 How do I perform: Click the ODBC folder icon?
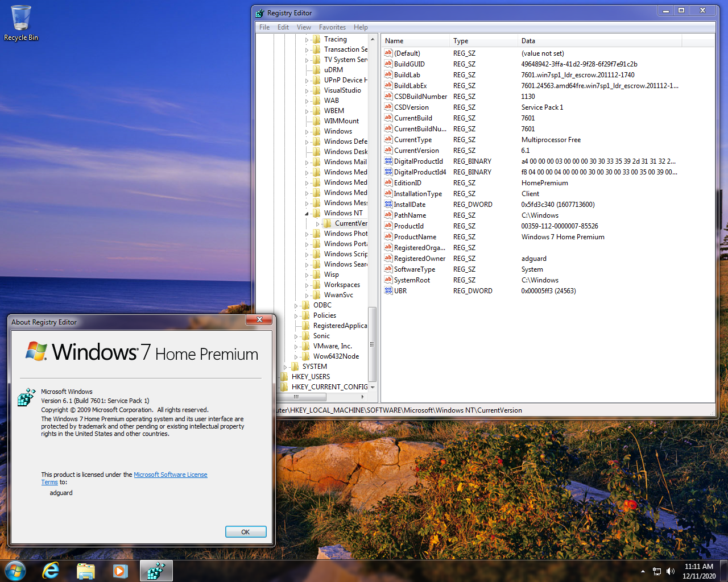[x=306, y=305]
